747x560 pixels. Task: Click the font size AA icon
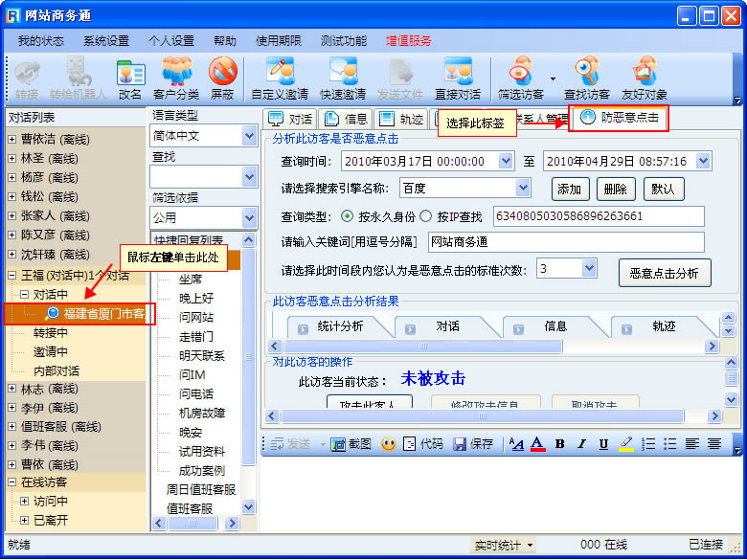(x=516, y=444)
